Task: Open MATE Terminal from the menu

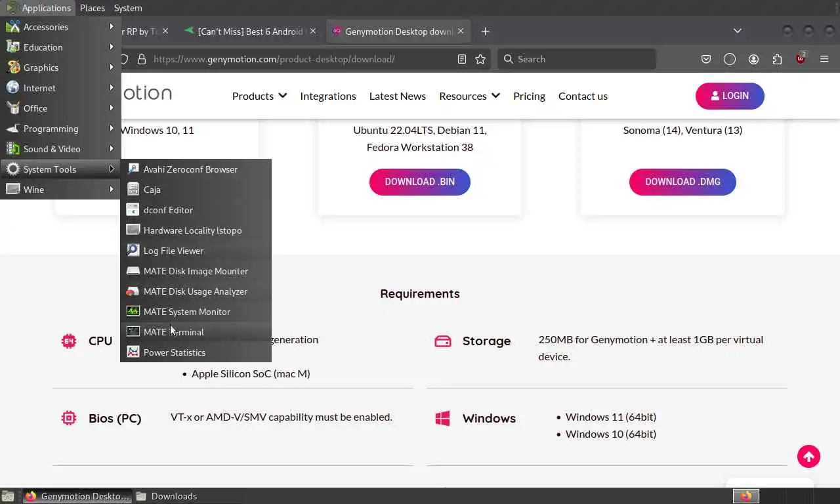Action: 196,332
